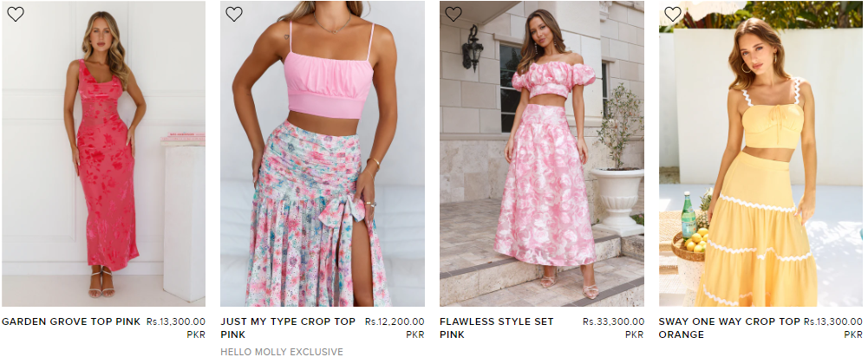Wishlist the Sway One Way Crop Top Orange
Image resolution: width=868 pixels, height=357 pixels.
click(x=673, y=15)
